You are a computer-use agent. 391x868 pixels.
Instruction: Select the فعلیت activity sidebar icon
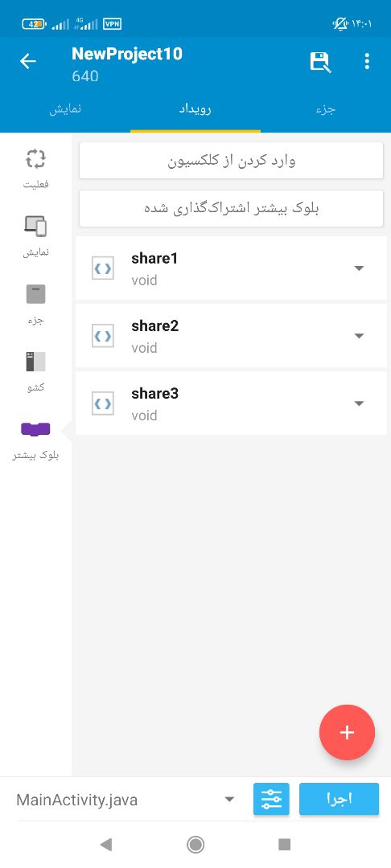click(x=36, y=159)
